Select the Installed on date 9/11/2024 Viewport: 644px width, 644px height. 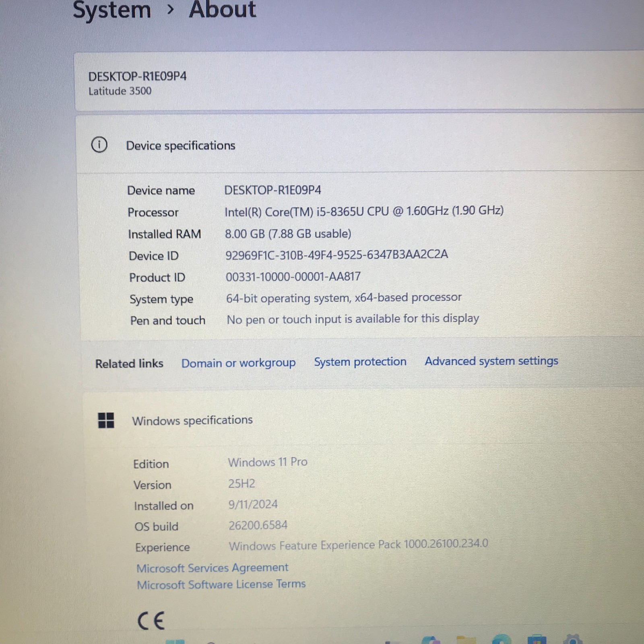tap(253, 504)
